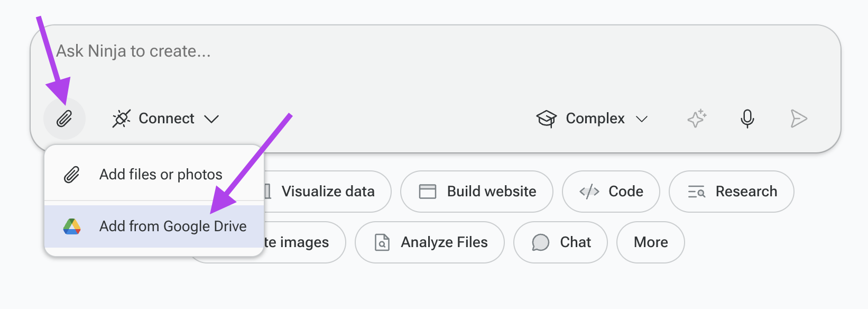The image size is (868, 309).
Task: Select the Code suggestion chip
Action: pyautogui.click(x=611, y=192)
